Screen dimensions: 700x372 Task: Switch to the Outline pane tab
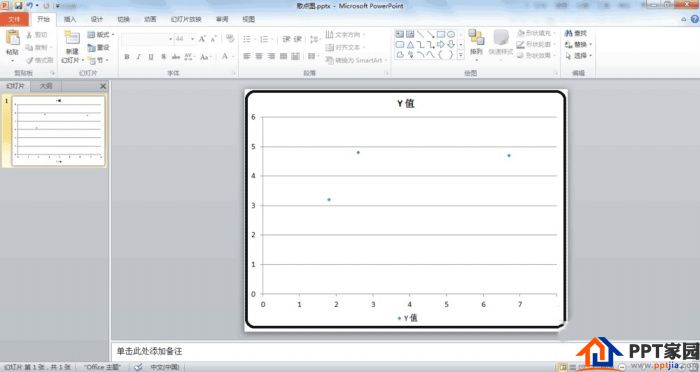click(x=46, y=86)
